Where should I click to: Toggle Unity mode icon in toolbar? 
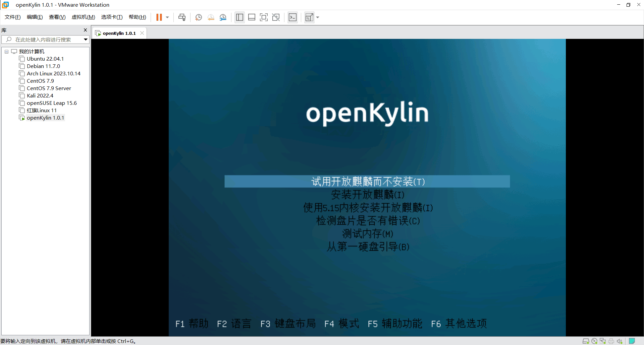point(276,17)
